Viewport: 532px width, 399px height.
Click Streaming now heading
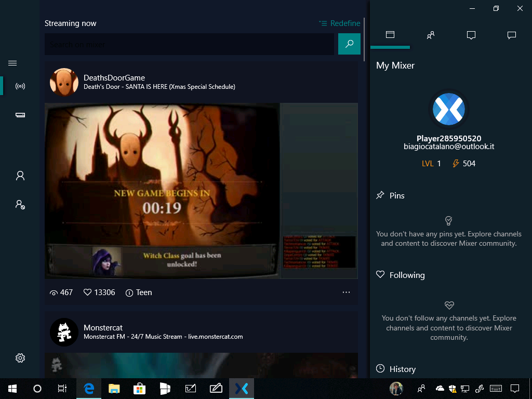71,23
